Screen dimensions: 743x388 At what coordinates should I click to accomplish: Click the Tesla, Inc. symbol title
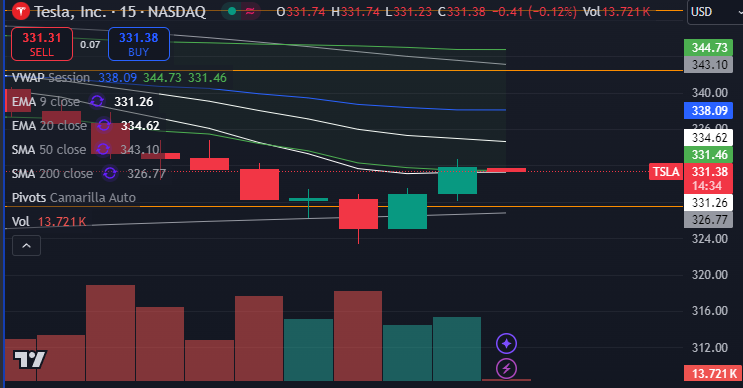click(x=120, y=11)
